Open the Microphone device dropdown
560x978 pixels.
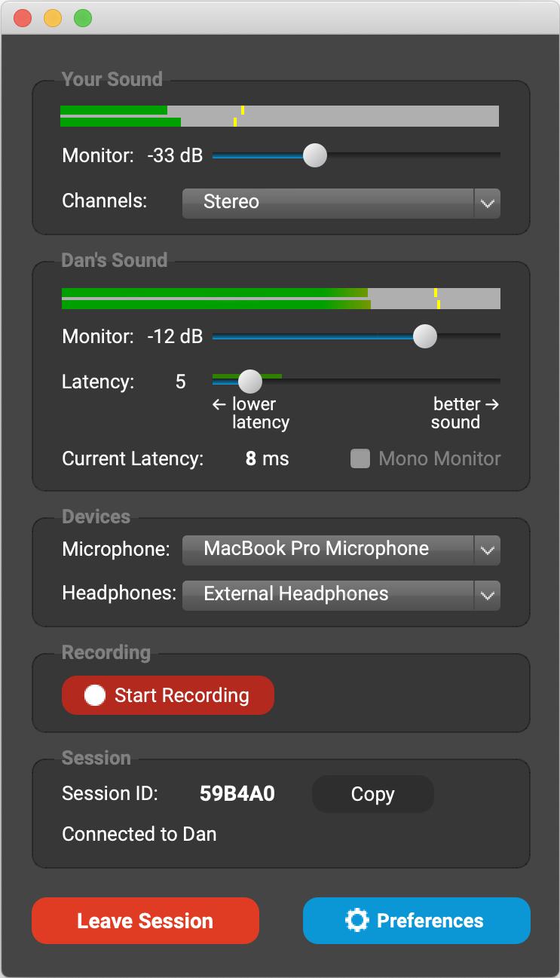(329, 550)
